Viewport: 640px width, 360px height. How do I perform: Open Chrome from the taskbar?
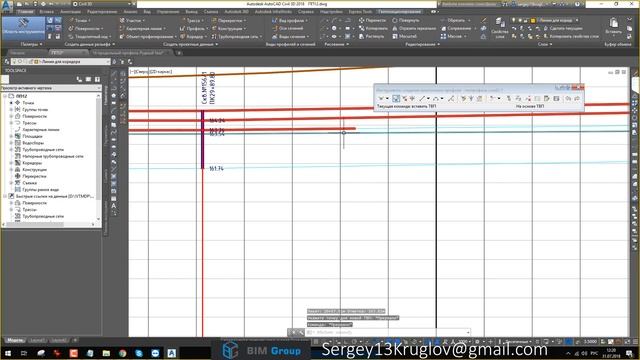click(x=122, y=353)
